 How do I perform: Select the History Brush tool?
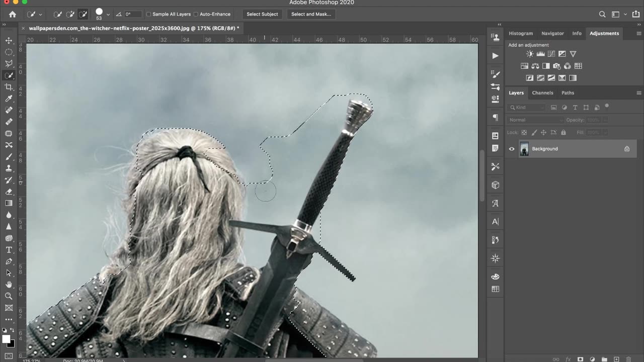9,180
